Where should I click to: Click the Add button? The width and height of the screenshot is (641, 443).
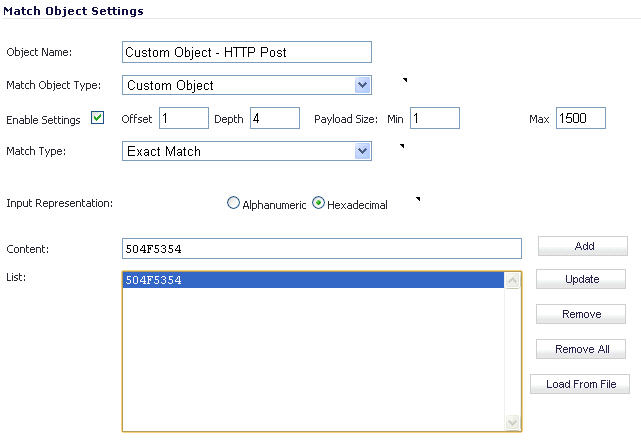(583, 246)
